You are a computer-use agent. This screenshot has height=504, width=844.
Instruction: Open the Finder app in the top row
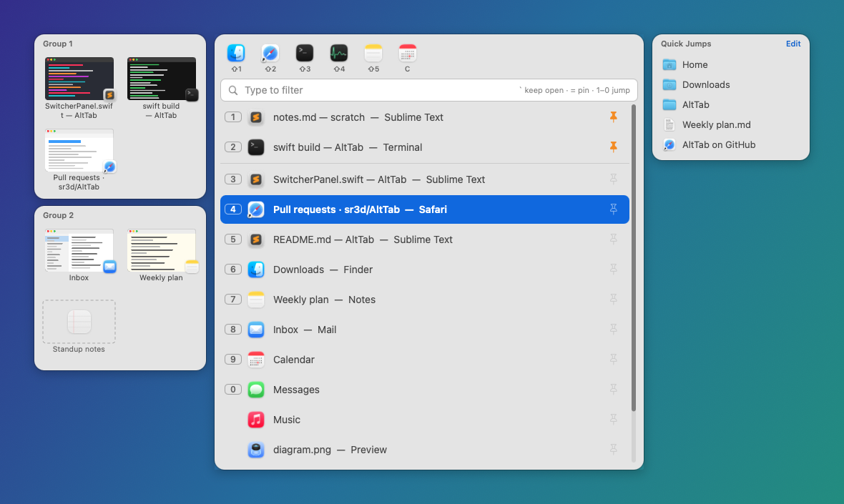tap(236, 53)
